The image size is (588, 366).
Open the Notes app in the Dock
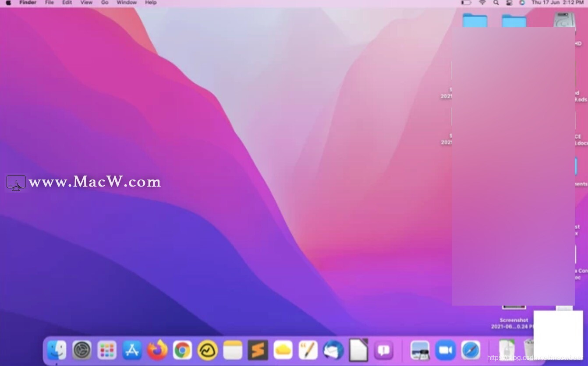pyautogui.click(x=233, y=350)
